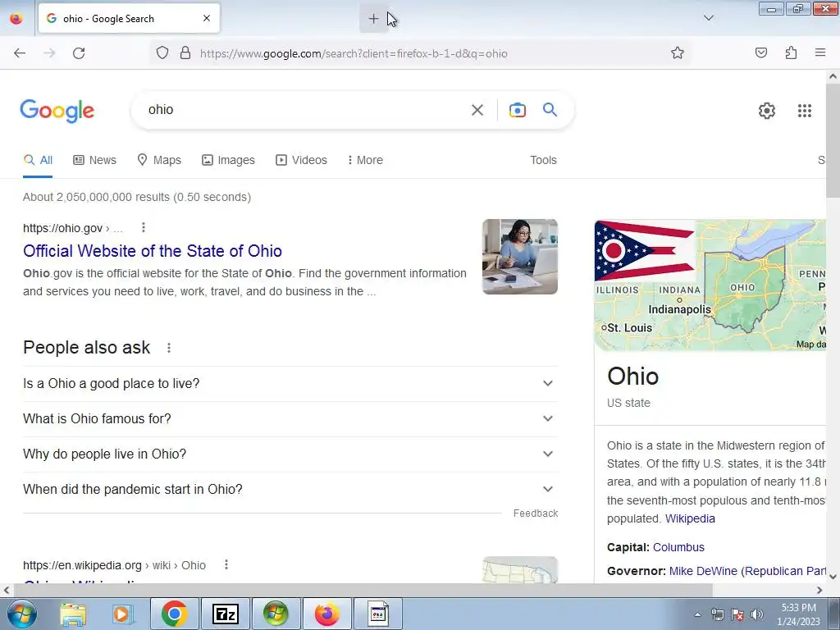840x630 pixels.
Task: Open Official Website of the State of Ohio
Action: coord(153,251)
